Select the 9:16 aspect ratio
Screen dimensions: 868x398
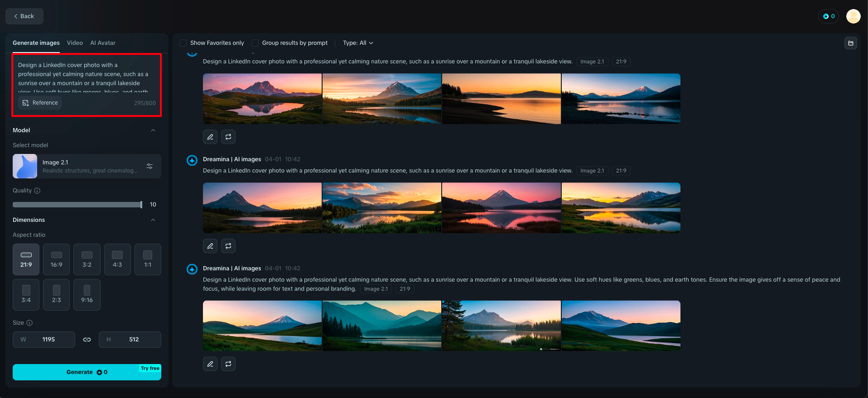pos(87,295)
